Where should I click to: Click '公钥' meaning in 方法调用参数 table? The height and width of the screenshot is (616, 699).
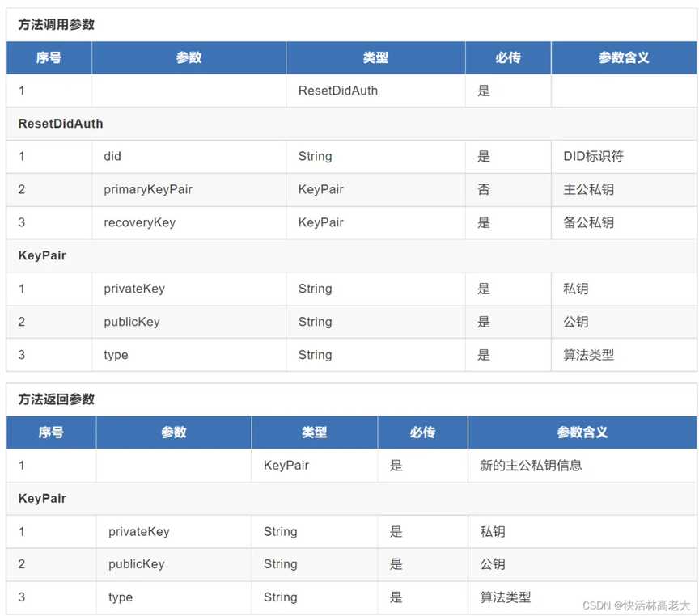(575, 322)
